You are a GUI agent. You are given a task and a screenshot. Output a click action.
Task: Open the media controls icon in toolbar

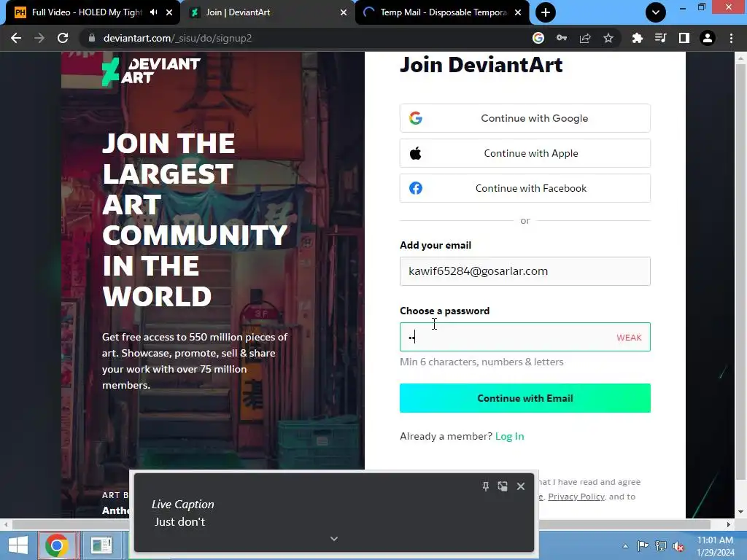tap(660, 38)
